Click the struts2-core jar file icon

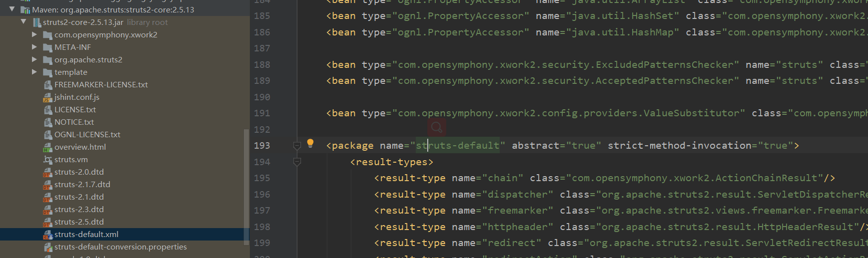[37, 22]
